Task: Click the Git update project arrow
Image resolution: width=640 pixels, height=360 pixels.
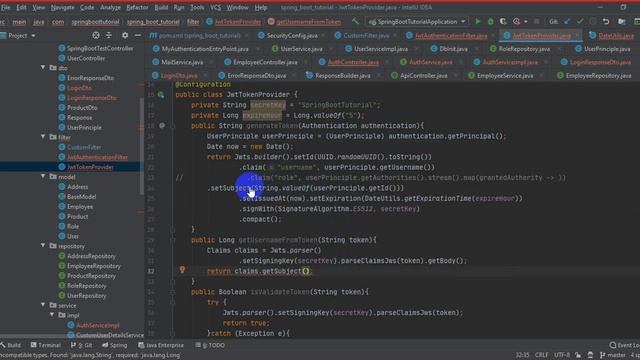Action: click(567, 21)
